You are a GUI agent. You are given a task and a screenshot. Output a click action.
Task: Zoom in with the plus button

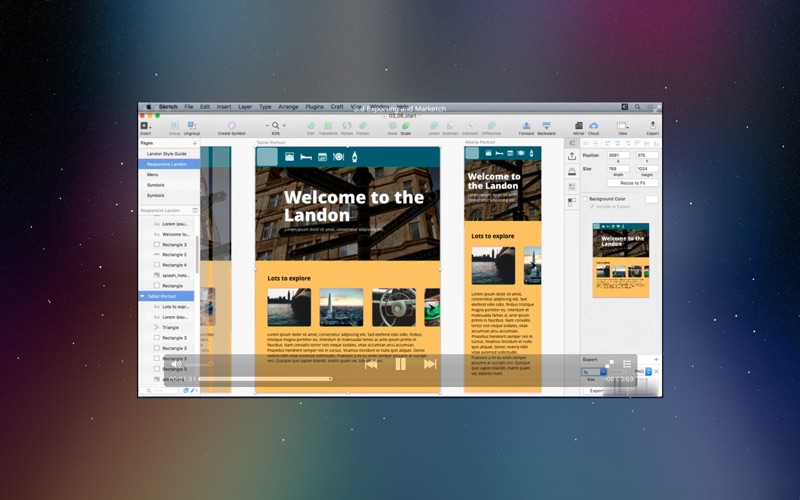tap(284, 126)
